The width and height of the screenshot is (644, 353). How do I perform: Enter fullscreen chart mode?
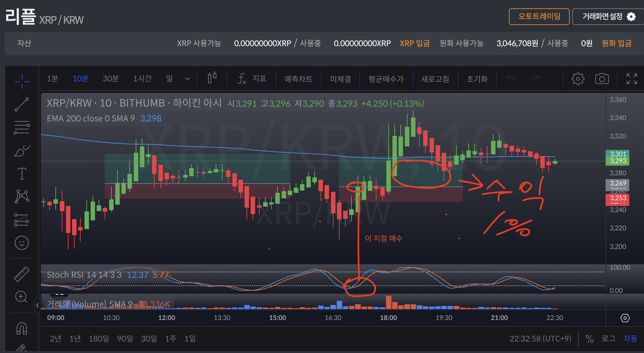(x=632, y=78)
